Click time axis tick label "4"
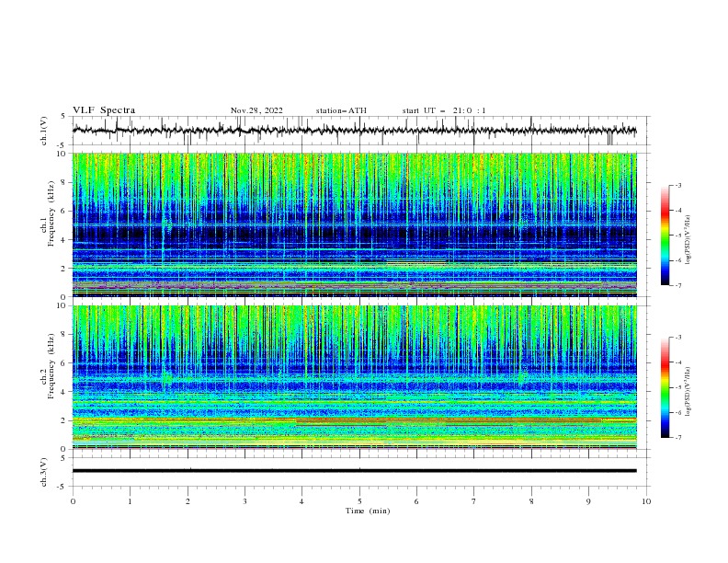The image size is (728, 563). tap(301, 501)
